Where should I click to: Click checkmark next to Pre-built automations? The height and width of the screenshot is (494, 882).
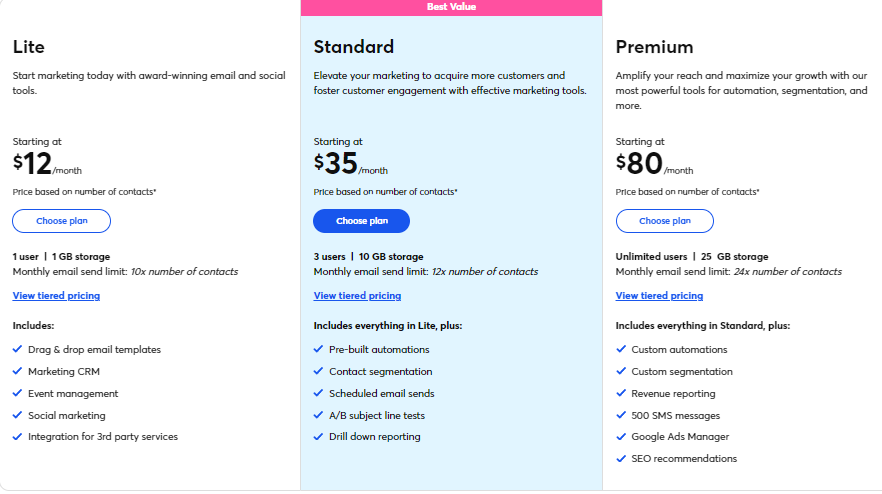pos(319,350)
